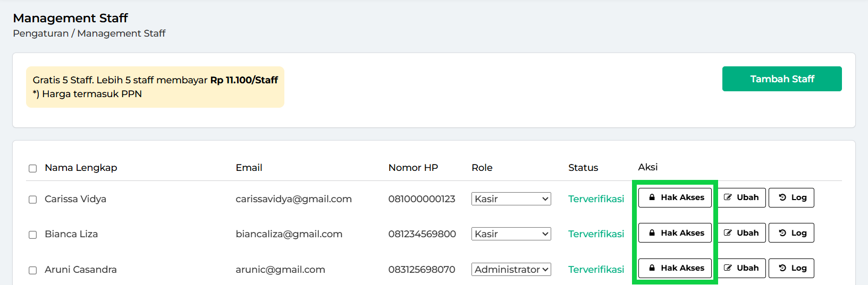Open the Role dropdown for Carissa Vidya

[x=511, y=199]
